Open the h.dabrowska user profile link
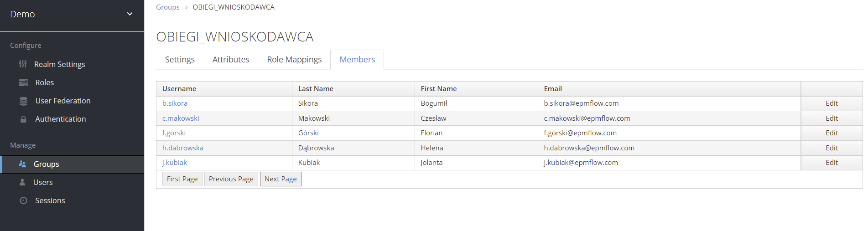 182,148
